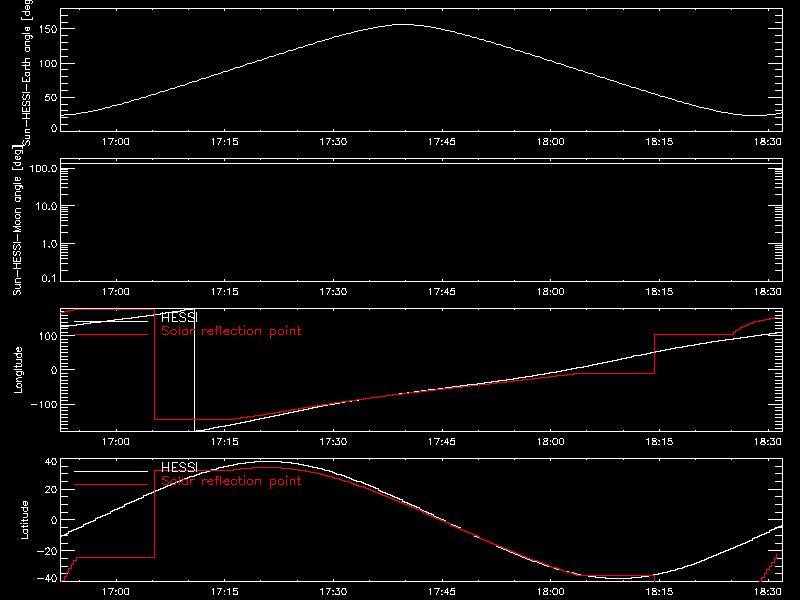Viewport: 800px width, 600px height.
Task: Click the Latitude axis title
Action: (24, 520)
